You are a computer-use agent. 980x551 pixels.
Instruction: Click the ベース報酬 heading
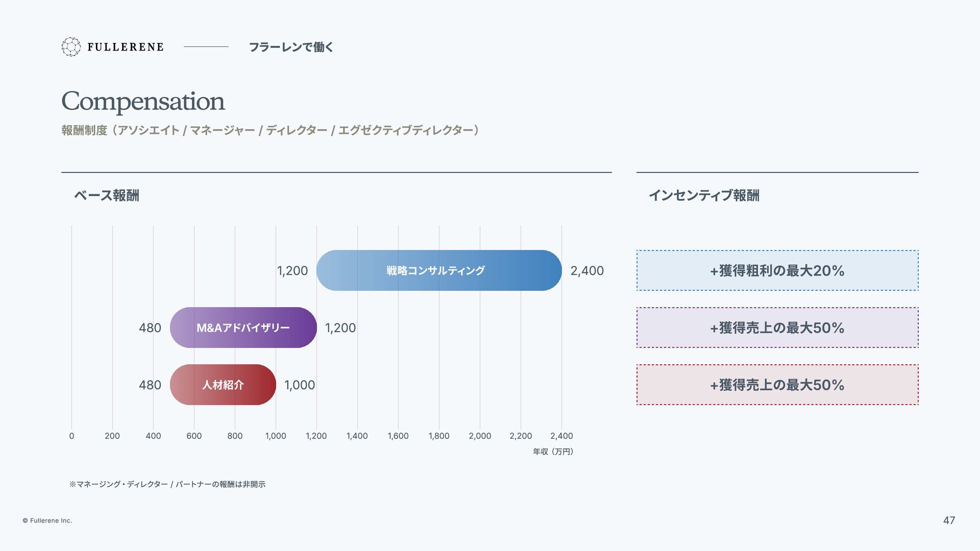pyautogui.click(x=107, y=195)
